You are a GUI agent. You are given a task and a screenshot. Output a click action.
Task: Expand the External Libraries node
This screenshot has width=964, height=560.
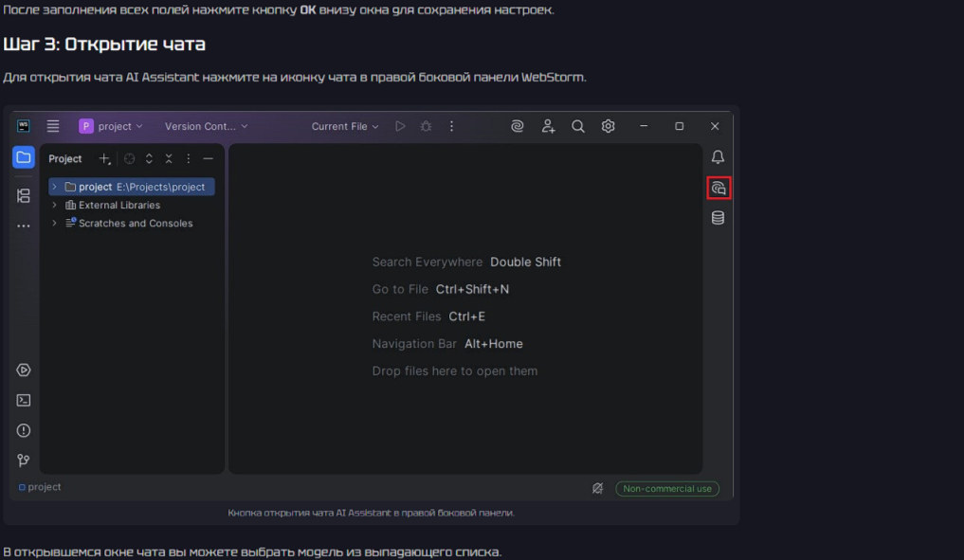click(x=55, y=206)
